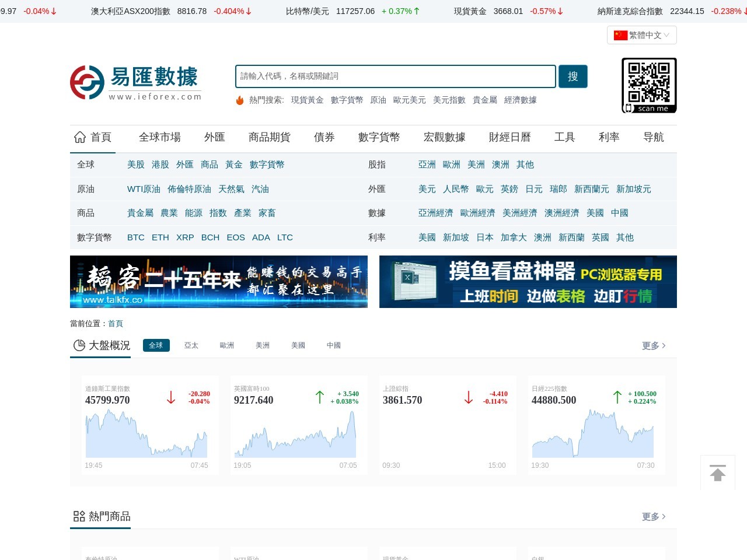Screen dimensions: 747x560
Task: Click the 熱門商品 grid icon
Action: [79, 516]
